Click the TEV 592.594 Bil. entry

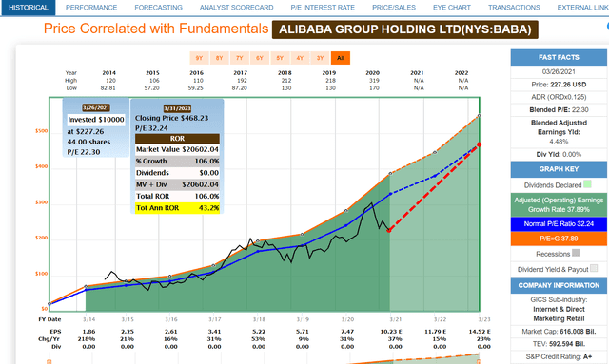(x=559, y=344)
